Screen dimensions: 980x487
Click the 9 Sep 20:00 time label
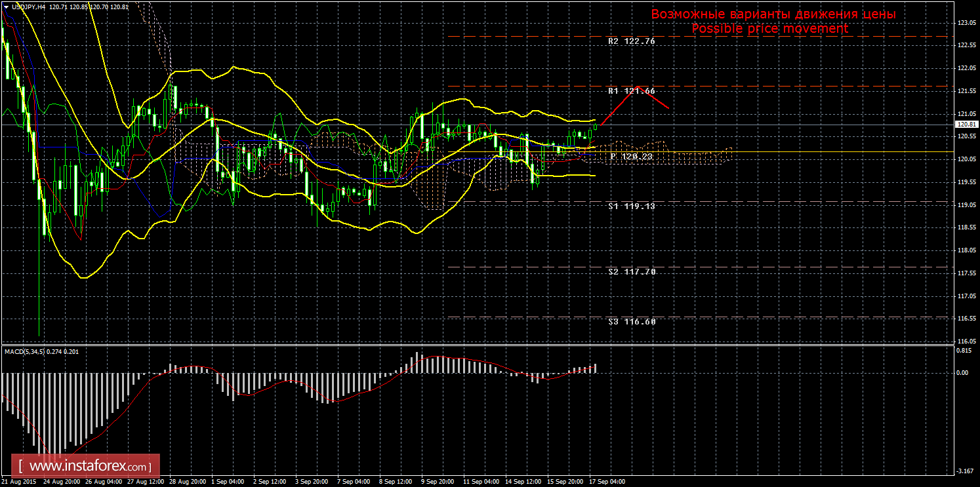click(x=439, y=482)
